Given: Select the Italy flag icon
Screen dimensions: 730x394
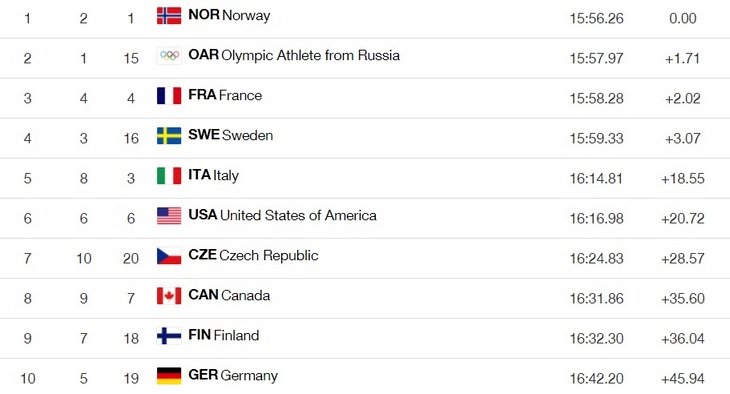Looking at the screenshot, I should (169, 176).
